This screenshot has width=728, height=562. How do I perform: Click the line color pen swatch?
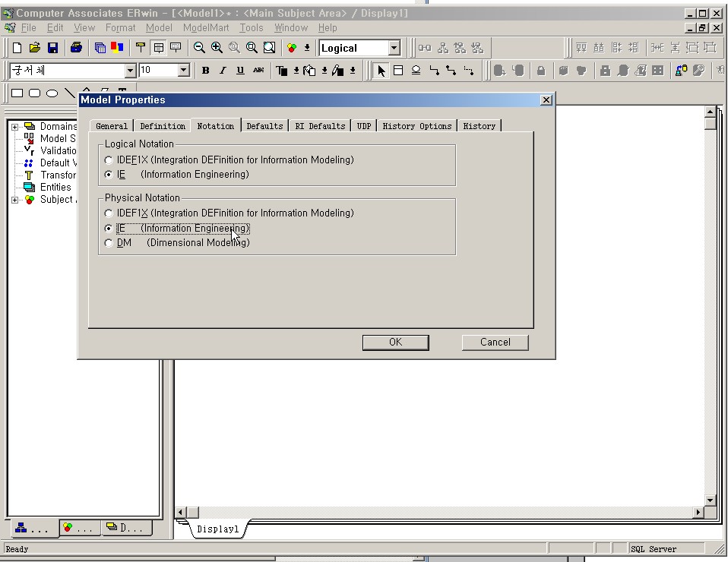[x=337, y=71]
